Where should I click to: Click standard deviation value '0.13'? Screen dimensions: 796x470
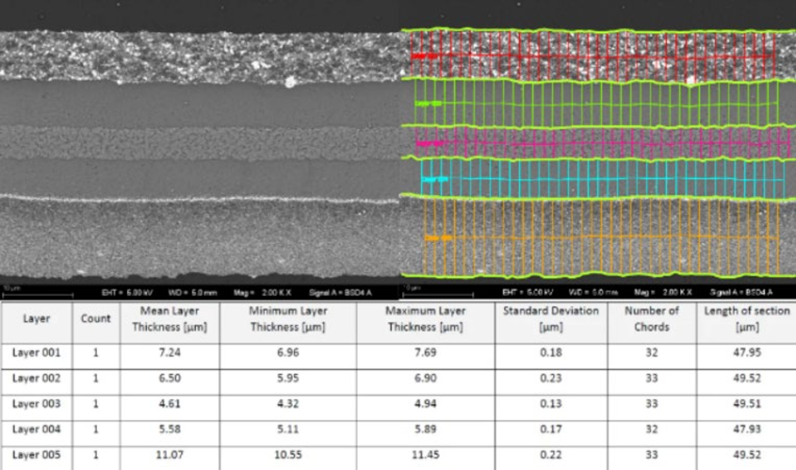coord(551,404)
